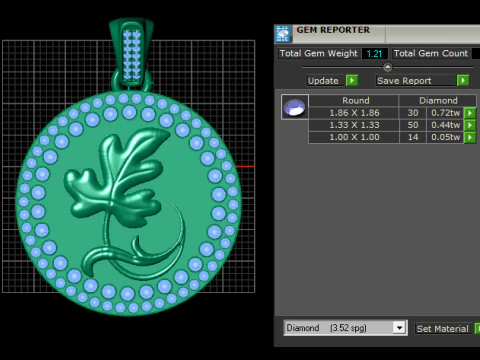Viewport: 480px width, 360px height.
Task: Click the green arrow beside Update
Action: click(x=352, y=81)
